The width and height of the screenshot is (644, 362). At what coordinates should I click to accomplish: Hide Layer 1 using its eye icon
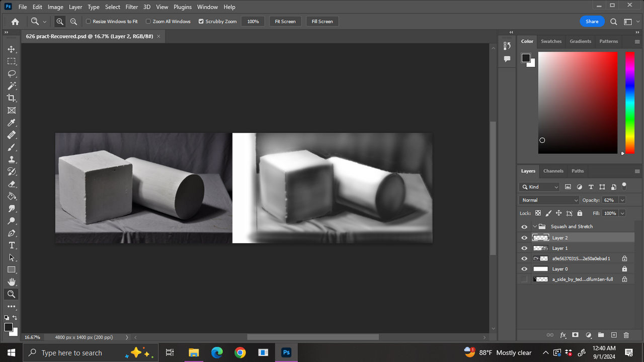(x=524, y=248)
